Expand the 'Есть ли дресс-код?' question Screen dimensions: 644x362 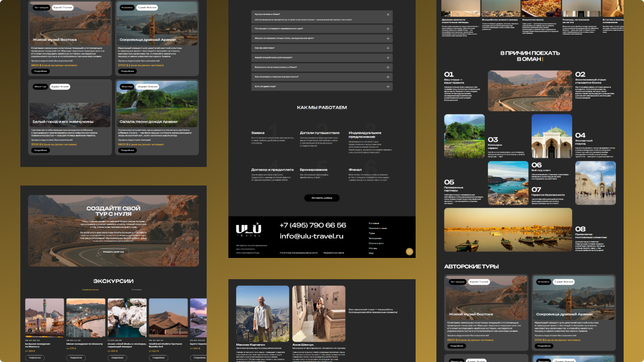pos(322,86)
